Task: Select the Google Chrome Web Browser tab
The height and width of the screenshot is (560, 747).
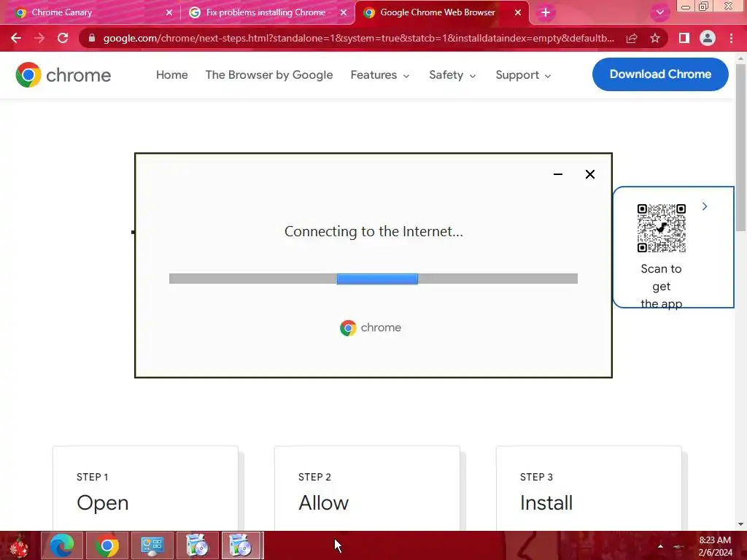Action: [x=438, y=12]
